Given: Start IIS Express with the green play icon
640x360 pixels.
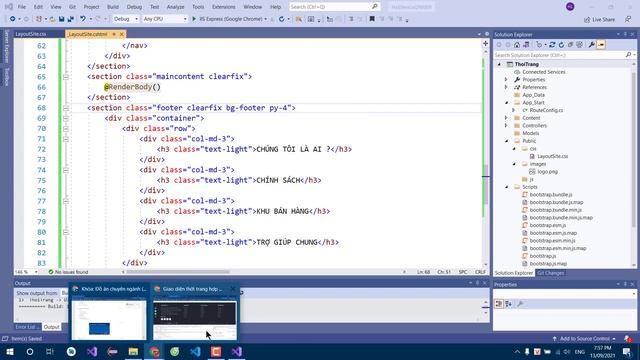Looking at the screenshot, I should point(194,19).
